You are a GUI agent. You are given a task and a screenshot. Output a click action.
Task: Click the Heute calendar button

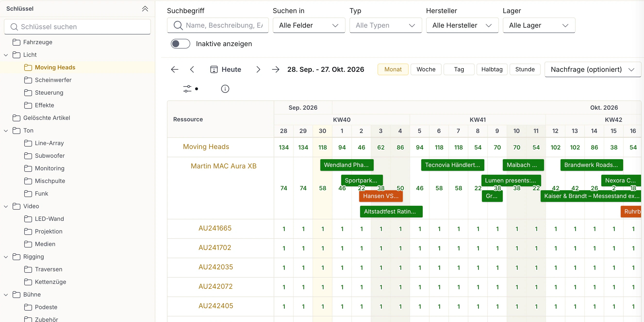tap(225, 69)
